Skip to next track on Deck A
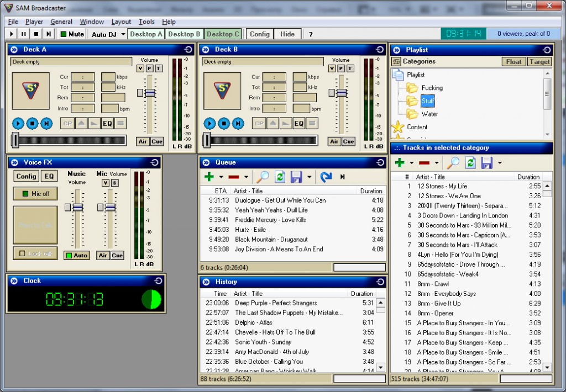The width and height of the screenshot is (566, 392). click(46, 123)
